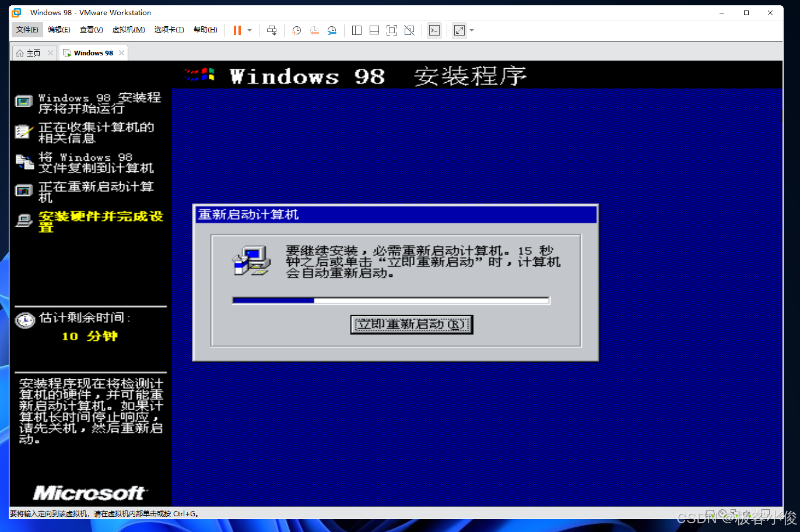Maximize the VMware Workstation window

pyautogui.click(x=746, y=12)
